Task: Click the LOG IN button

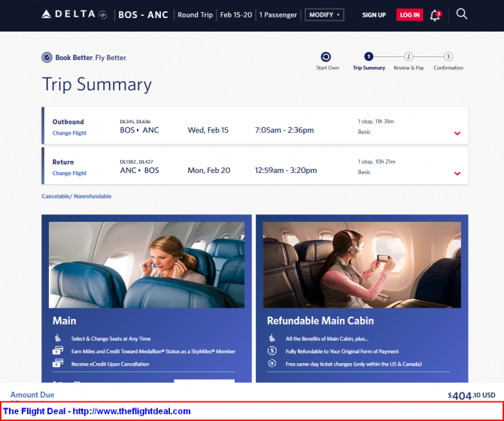Action: pos(409,15)
